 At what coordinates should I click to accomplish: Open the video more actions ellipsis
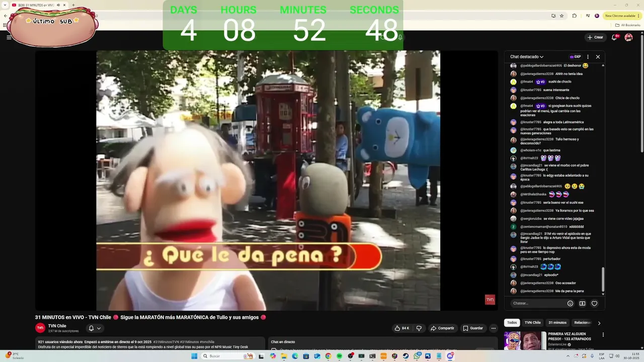tap(494, 328)
